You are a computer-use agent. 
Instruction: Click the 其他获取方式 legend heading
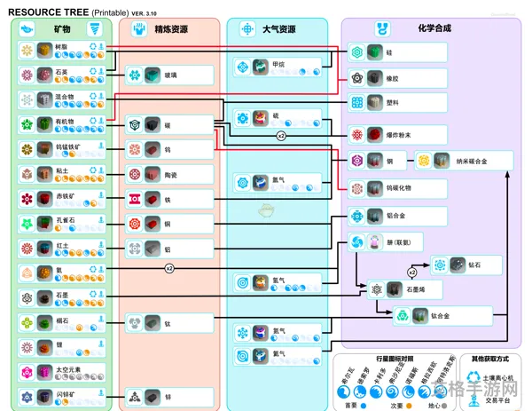[x=490, y=359]
